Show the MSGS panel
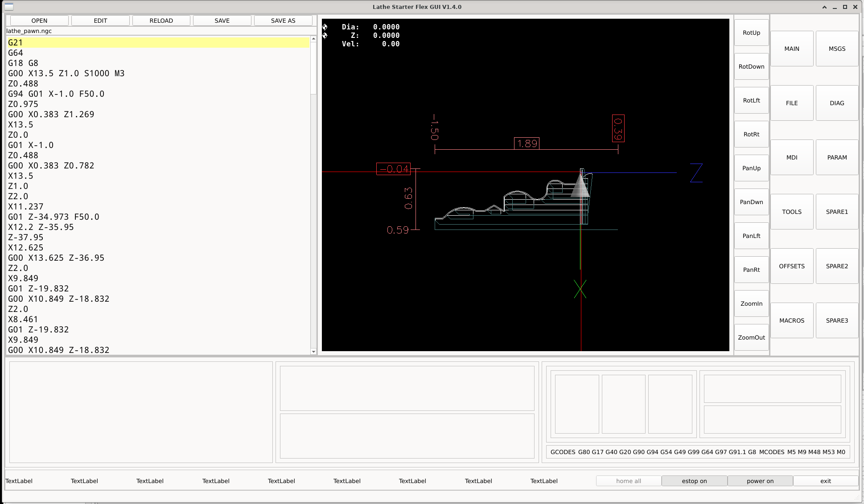 pyautogui.click(x=836, y=49)
